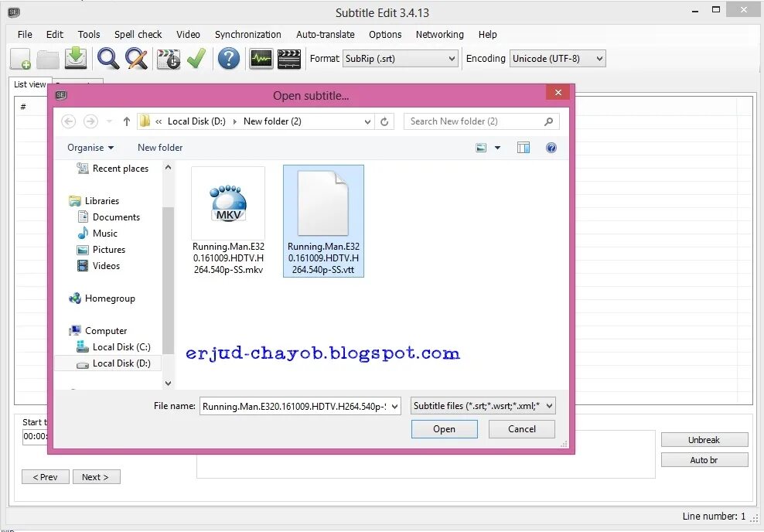This screenshot has width=764, height=532.
Task: Click the Save (green download arrow) toolbar icon
Action: (76, 59)
